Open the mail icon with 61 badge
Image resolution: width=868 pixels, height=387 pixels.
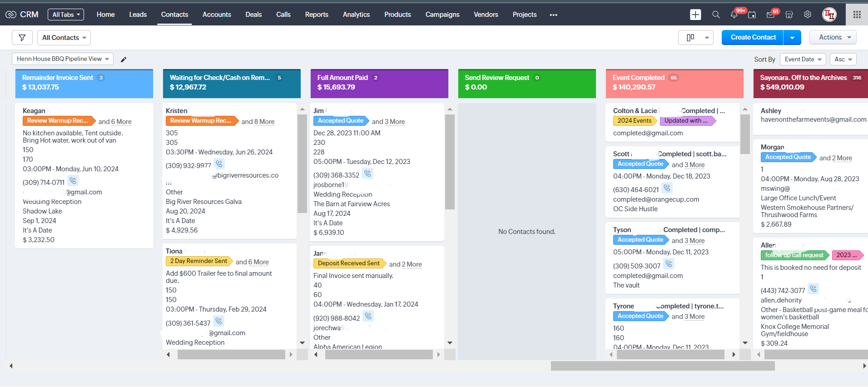click(770, 15)
